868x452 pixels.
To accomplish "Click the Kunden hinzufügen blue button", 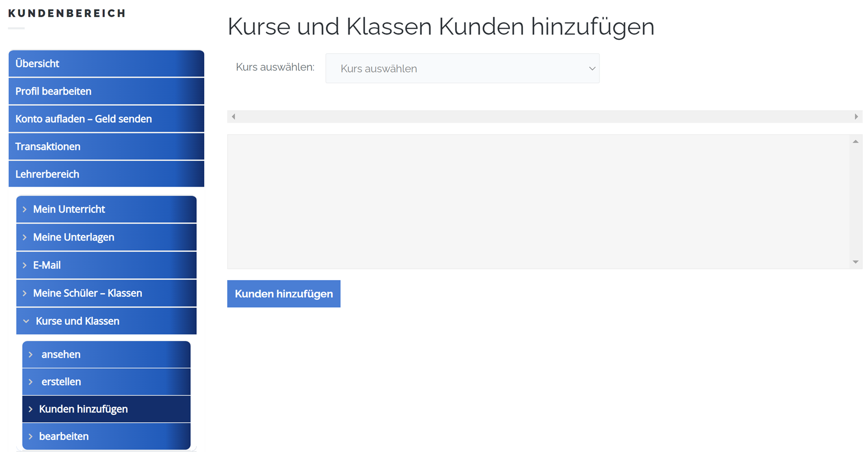I will click(x=284, y=294).
